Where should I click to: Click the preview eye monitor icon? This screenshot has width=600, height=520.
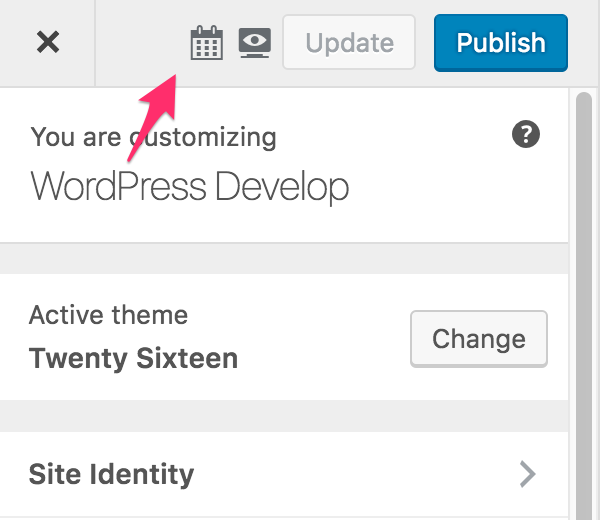(x=255, y=43)
